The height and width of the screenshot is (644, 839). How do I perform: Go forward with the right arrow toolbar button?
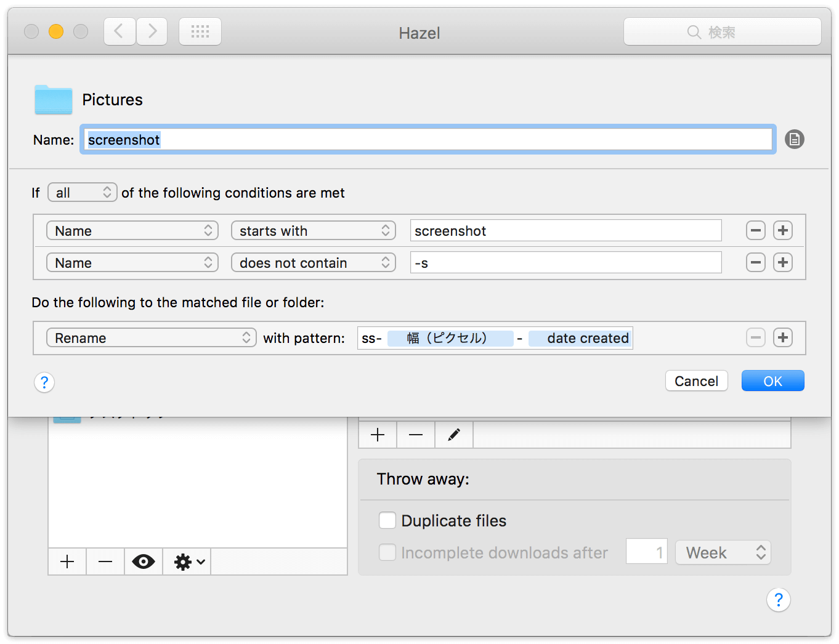point(152,31)
